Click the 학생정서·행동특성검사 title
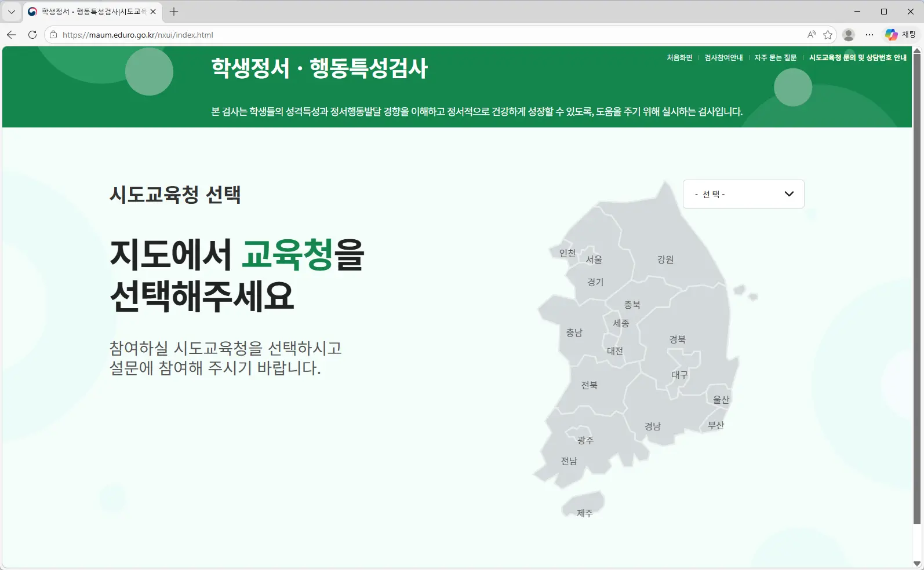Viewport: 924px width, 570px height. (x=319, y=68)
